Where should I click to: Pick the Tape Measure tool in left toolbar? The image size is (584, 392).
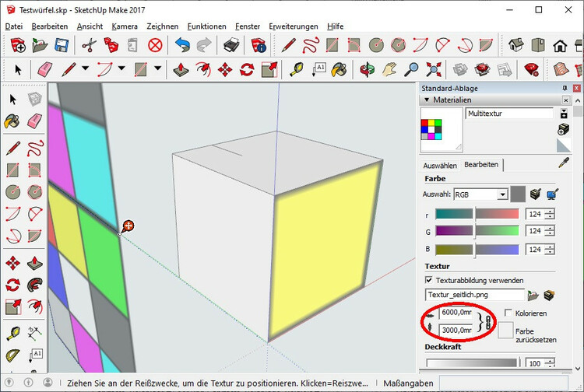(13, 333)
